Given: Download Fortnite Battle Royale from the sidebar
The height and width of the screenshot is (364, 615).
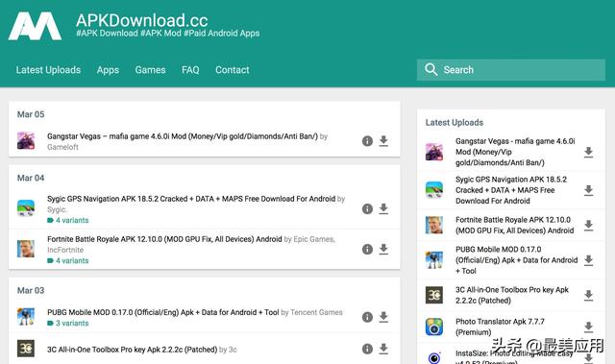Looking at the screenshot, I should pyautogui.click(x=588, y=226).
